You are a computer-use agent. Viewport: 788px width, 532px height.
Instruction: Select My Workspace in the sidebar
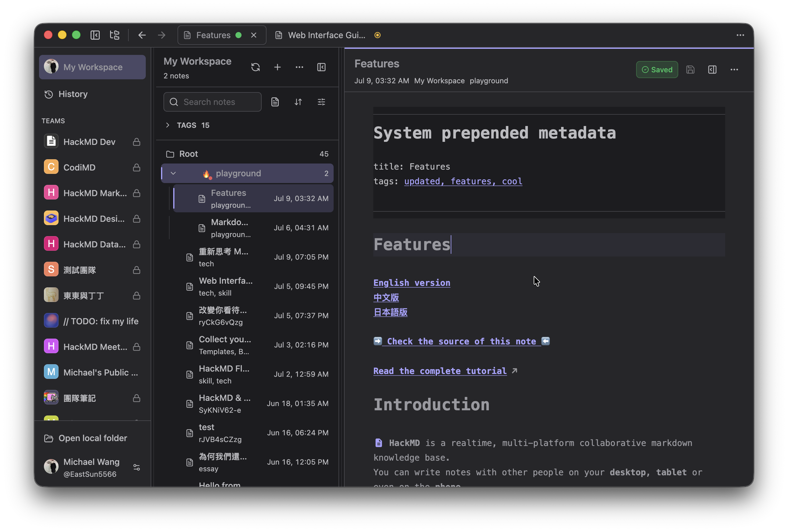click(92, 67)
